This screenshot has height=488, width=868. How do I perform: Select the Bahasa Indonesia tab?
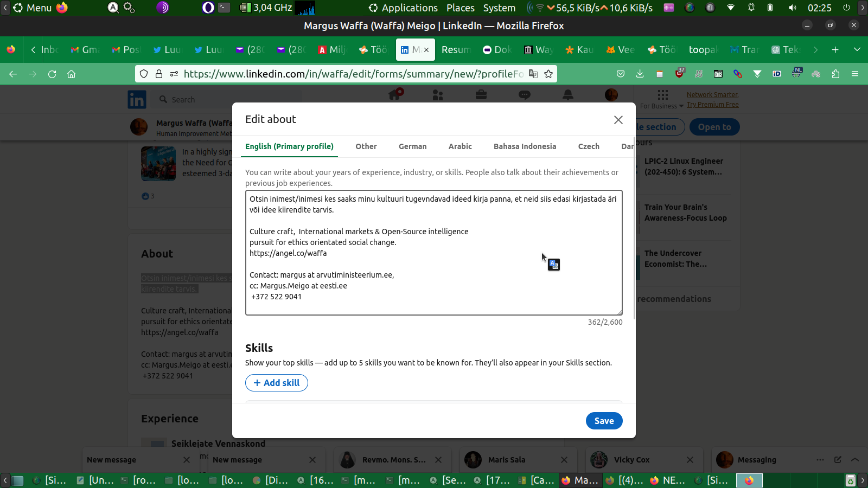[525, 146]
